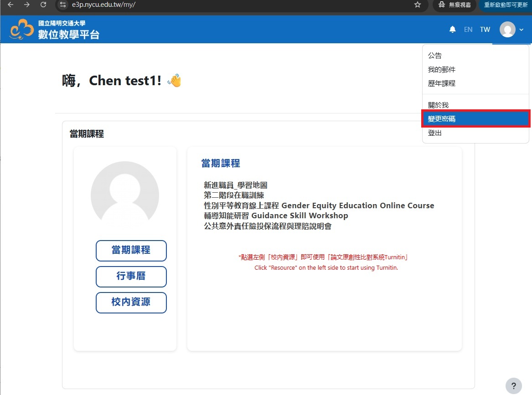Reload the page with refresh icon
Screen dimensions: 532x395
click(x=43, y=5)
